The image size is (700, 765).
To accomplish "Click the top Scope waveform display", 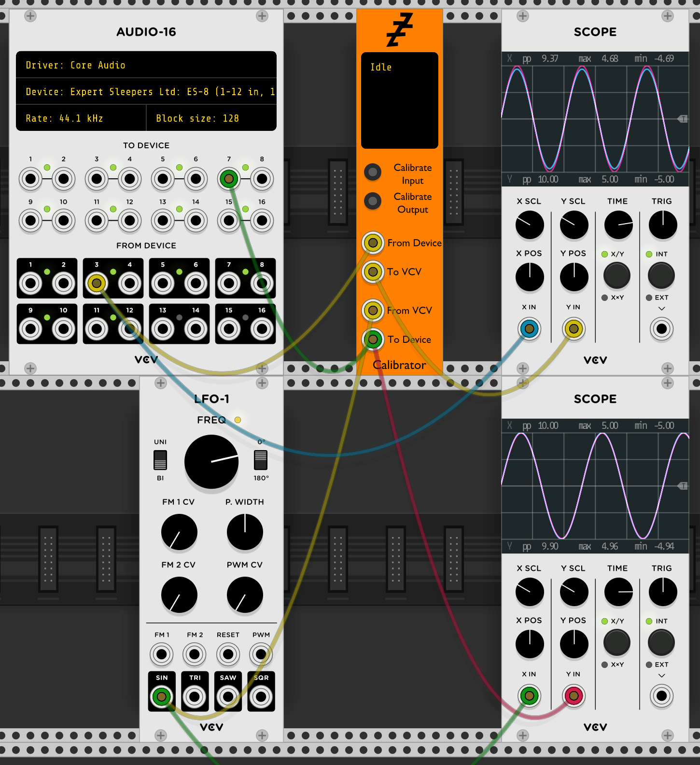I will (595, 119).
